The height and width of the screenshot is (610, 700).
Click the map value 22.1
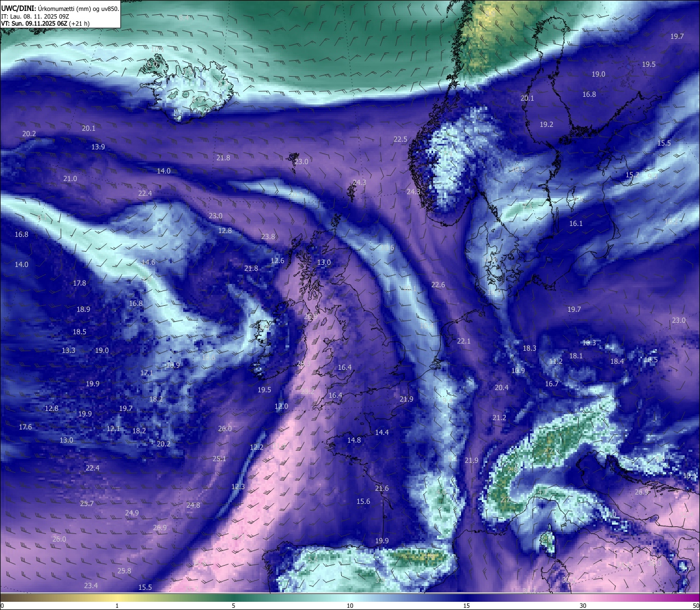coord(464,341)
